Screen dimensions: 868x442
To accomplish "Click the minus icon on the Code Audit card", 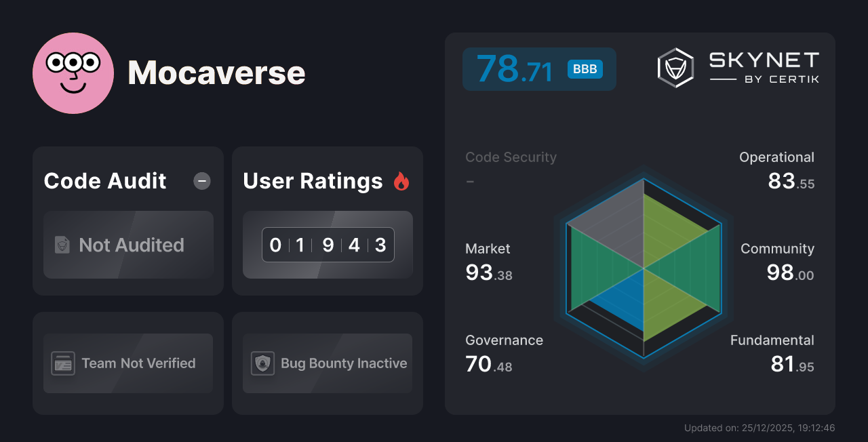I will [x=201, y=180].
